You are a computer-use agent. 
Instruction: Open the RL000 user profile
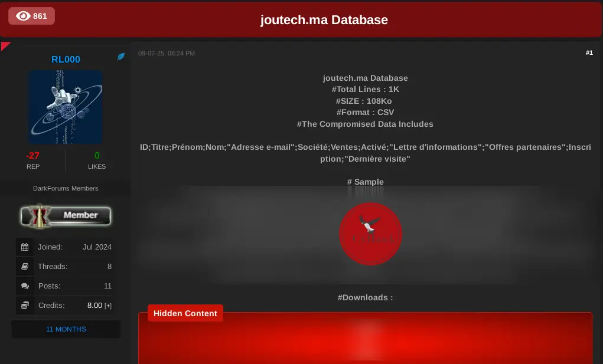pos(66,59)
